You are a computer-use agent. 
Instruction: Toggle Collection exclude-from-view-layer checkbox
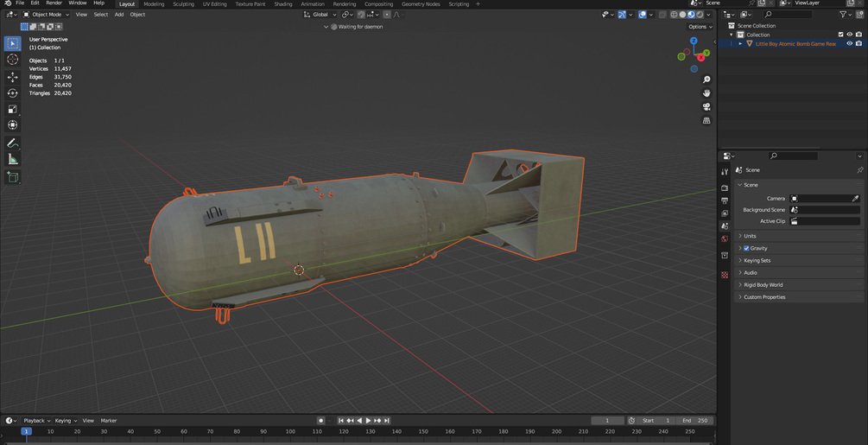[841, 35]
